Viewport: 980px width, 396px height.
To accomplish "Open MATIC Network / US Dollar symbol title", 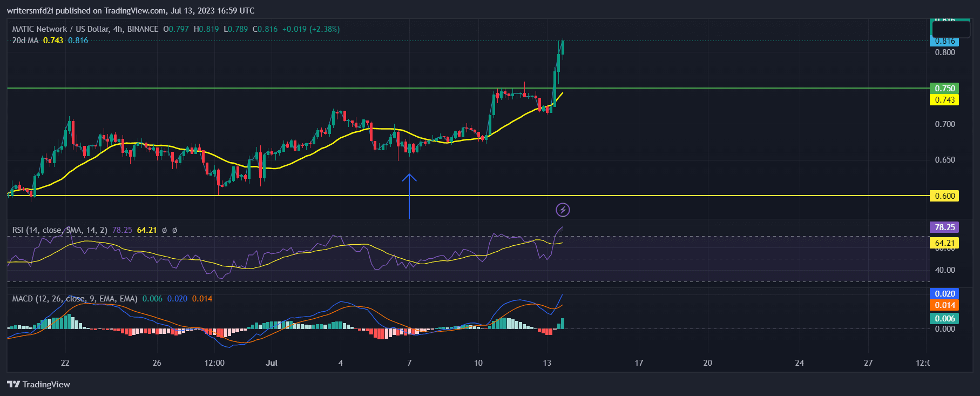I will click(x=85, y=29).
